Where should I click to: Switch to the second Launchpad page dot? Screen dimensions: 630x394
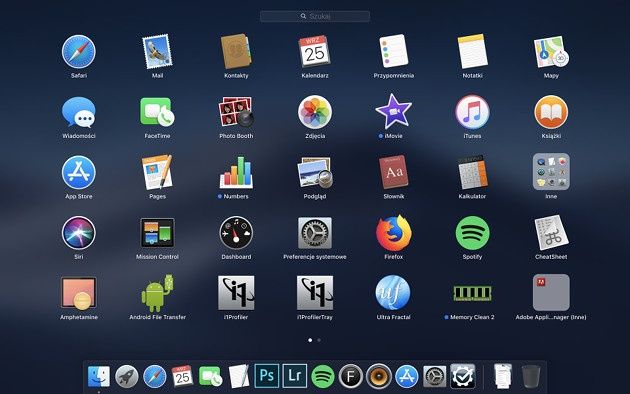(x=319, y=340)
